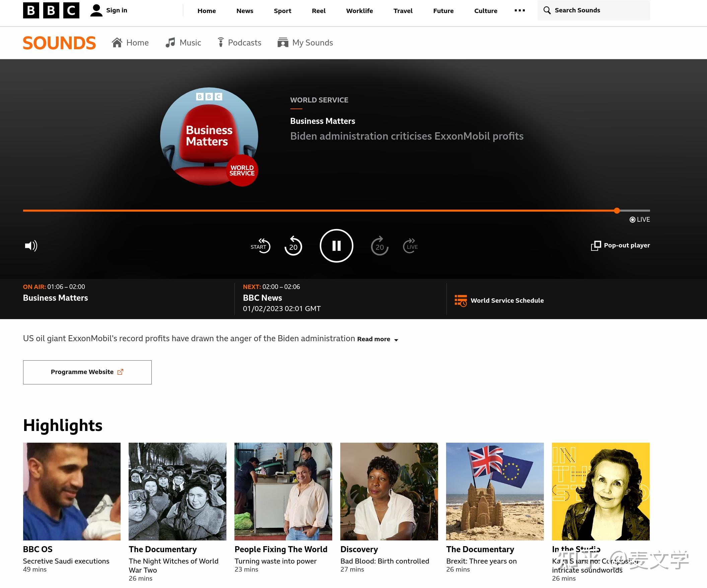Pause the live radio playback
707x588 pixels.
click(x=336, y=246)
